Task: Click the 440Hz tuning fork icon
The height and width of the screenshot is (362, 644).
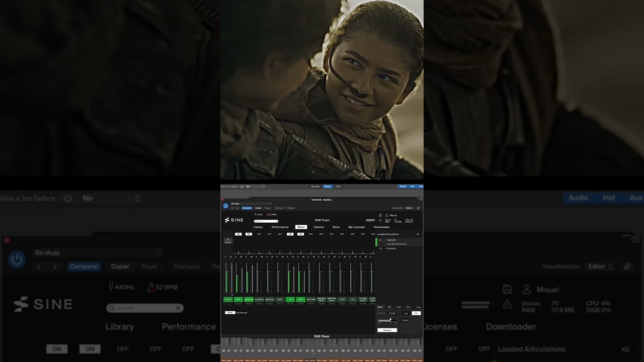Action: point(255,215)
